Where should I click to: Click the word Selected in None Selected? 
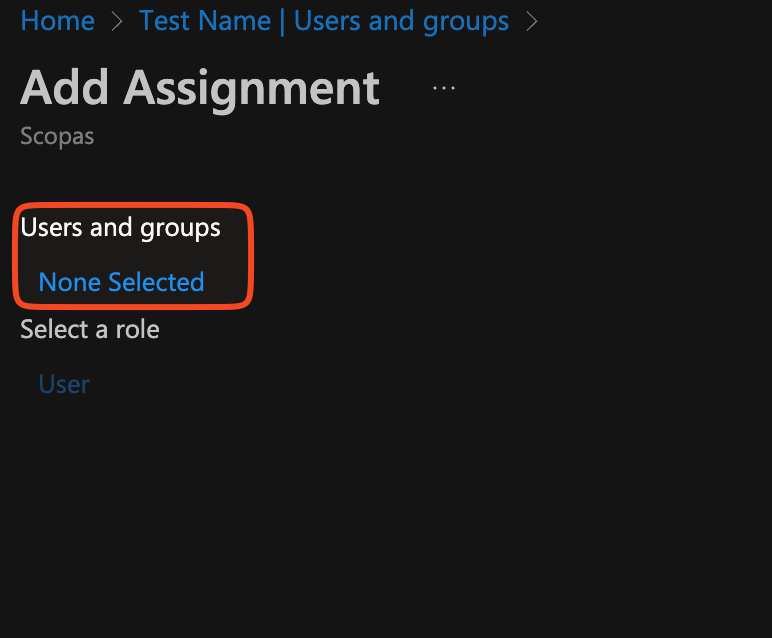coord(156,282)
